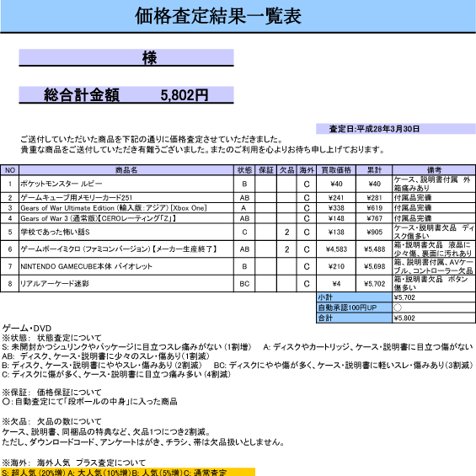The width and height of the screenshot is (476, 476).
Task: Click the 自動承認100円UP label
Action: coord(355,308)
